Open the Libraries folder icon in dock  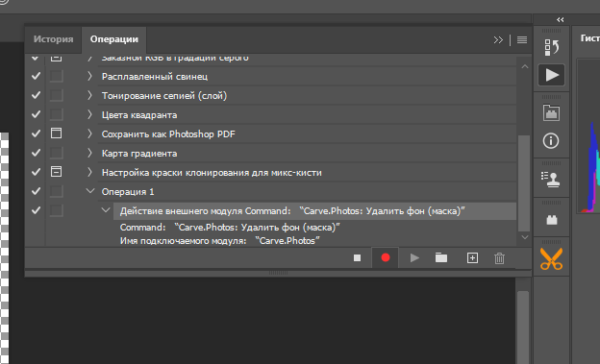(551, 112)
